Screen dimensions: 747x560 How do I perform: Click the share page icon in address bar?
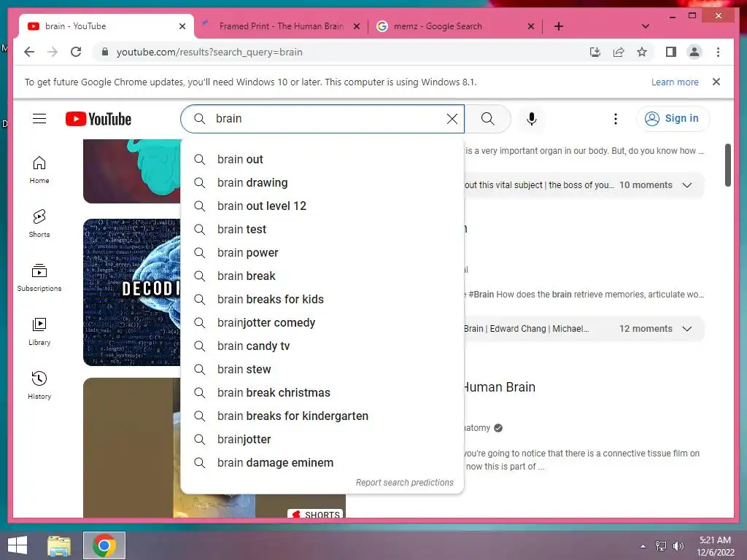tap(619, 52)
